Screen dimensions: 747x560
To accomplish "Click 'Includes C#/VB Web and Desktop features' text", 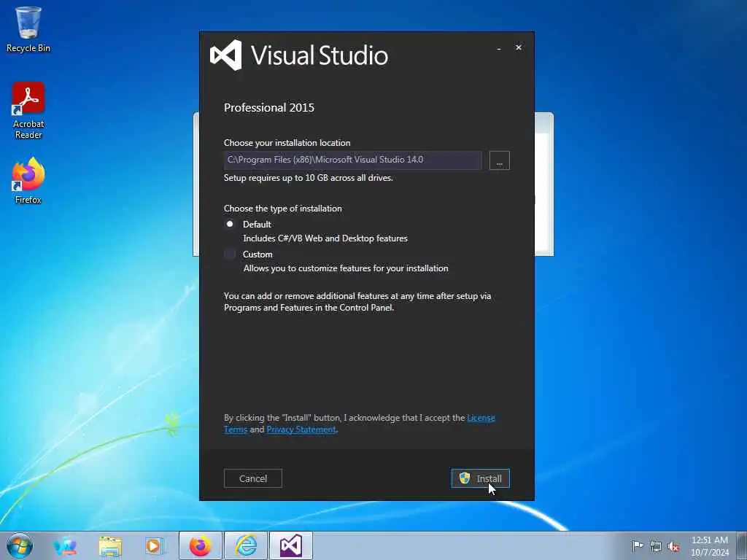I will [325, 238].
